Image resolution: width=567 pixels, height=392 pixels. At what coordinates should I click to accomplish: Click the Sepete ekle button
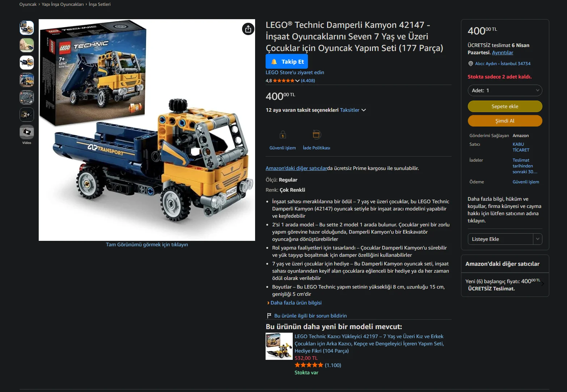tap(505, 106)
